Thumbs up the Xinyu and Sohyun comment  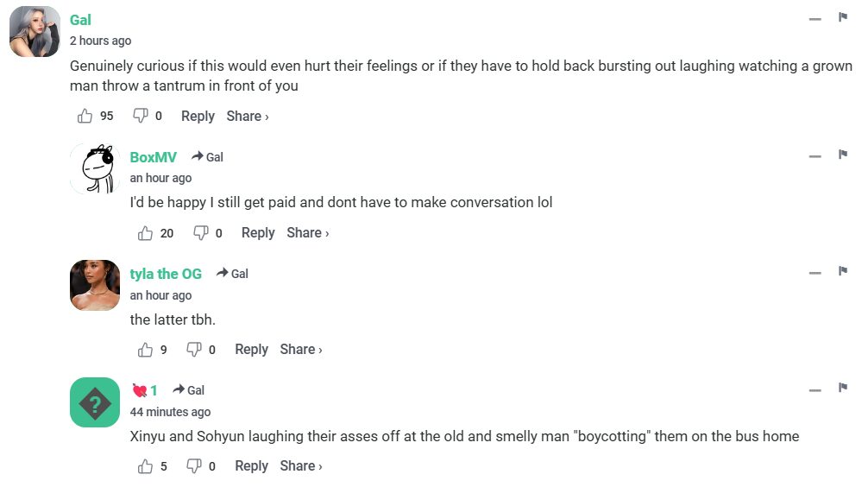tap(145, 465)
